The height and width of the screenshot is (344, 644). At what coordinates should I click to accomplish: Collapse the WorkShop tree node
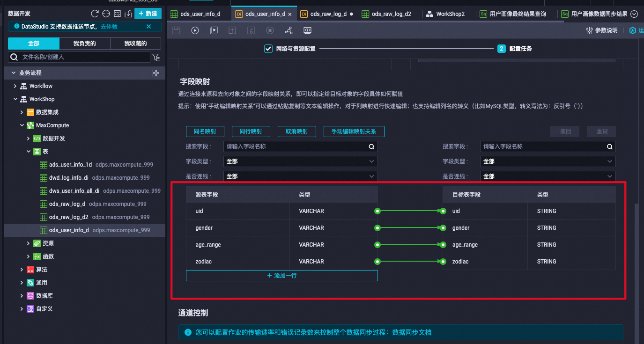coord(15,99)
